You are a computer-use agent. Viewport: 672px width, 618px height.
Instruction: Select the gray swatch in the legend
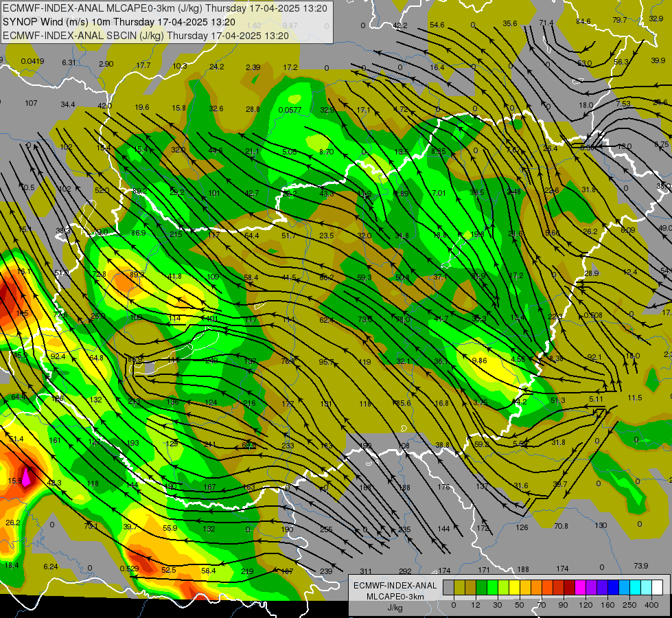click(449, 587)
